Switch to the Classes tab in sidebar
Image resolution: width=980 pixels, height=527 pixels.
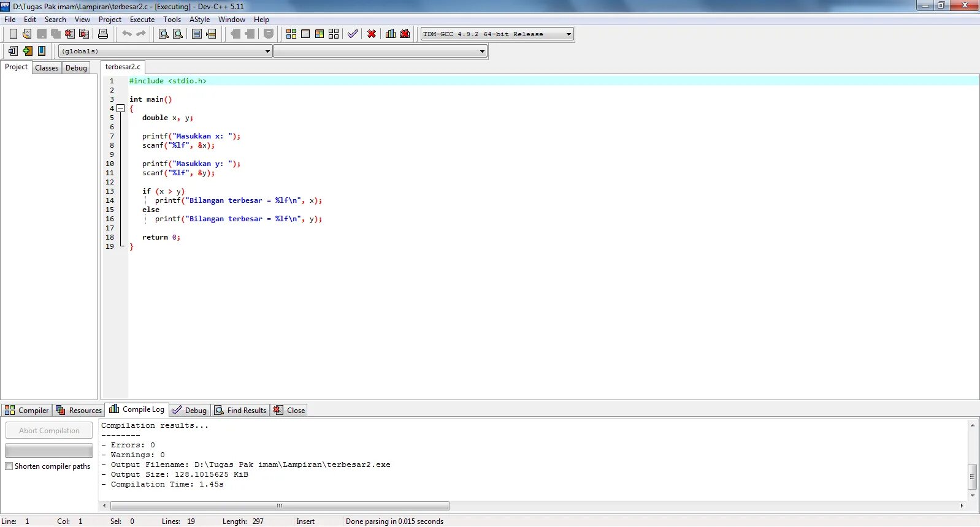[x=47, y=68]
